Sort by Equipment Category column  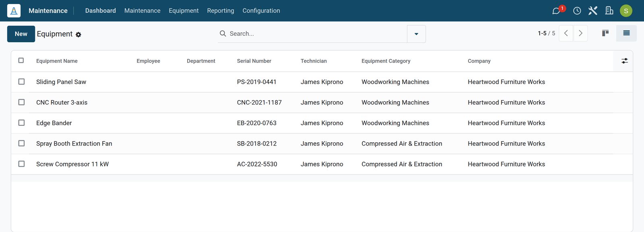coord(386,61)
